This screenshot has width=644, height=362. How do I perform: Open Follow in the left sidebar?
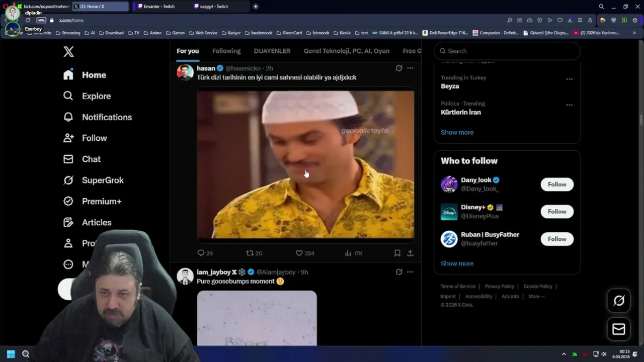(85, 138)
